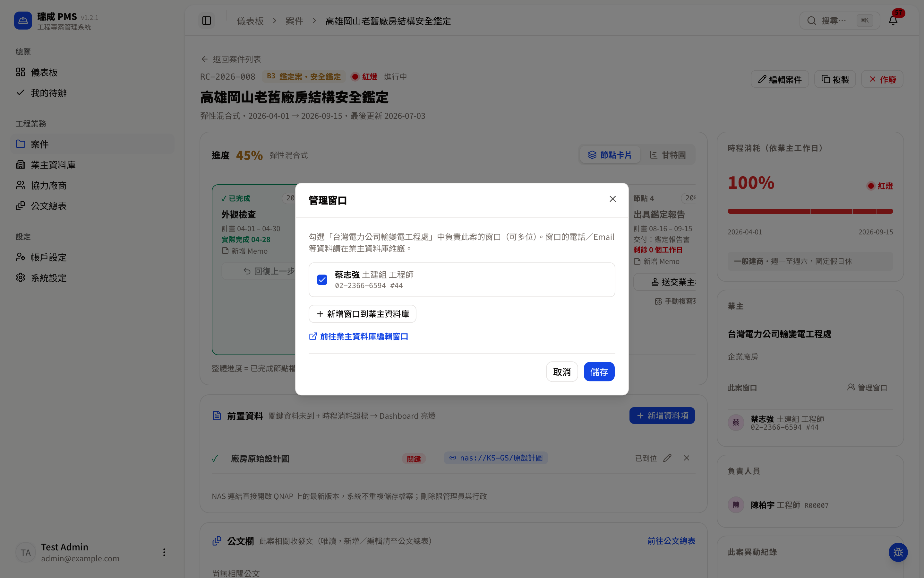Screen dimensions: 924x578
Task: Open 系統設定 in sidebar
Action: [x=92, y=278]
